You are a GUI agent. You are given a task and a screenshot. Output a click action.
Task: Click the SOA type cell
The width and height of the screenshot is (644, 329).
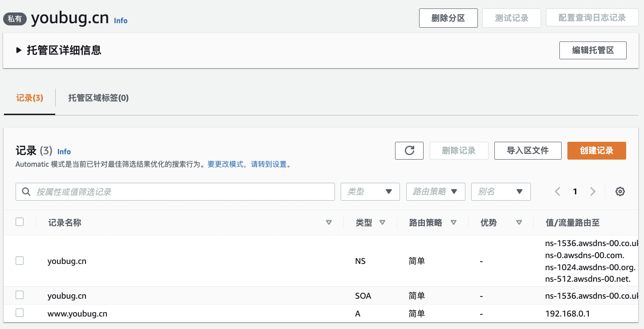[x=363, y=296]
